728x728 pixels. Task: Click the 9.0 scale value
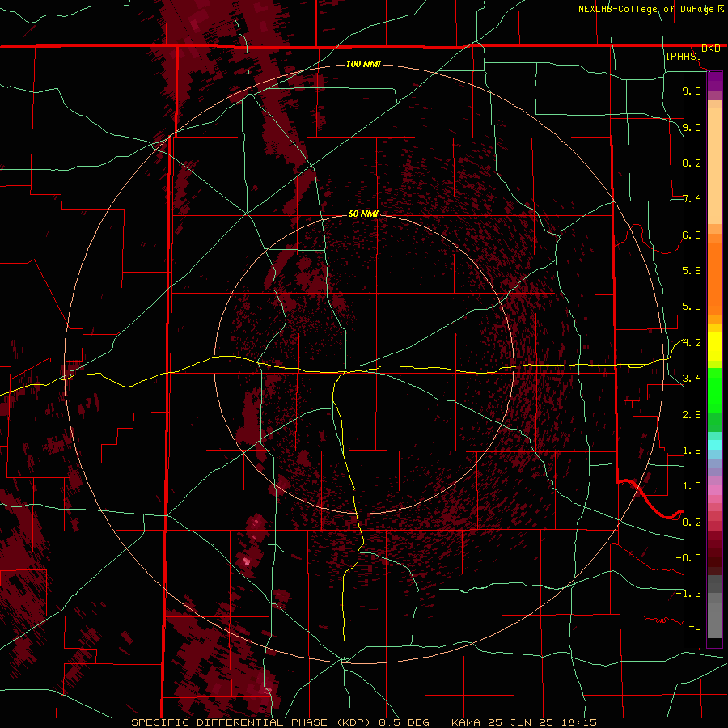[x=692, y=127]
